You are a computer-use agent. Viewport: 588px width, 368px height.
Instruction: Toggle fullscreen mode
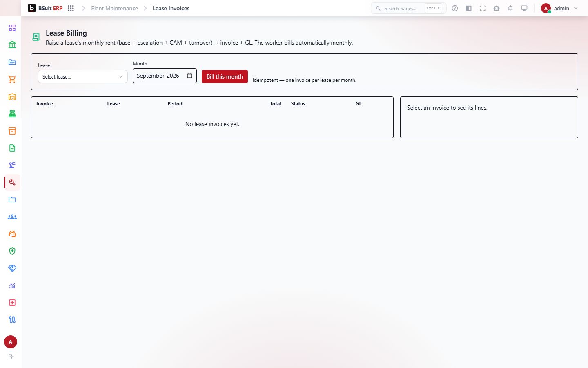[x=483, y=8]
